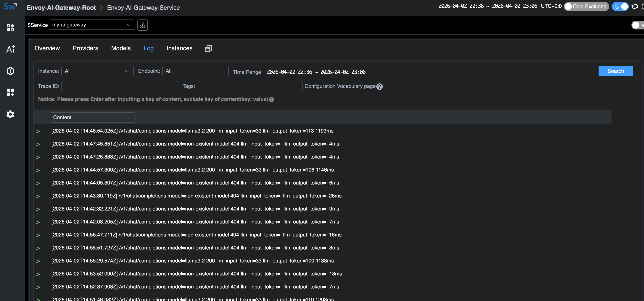Click the Search button
Viewport: 644px width, 301px height.
615,71
